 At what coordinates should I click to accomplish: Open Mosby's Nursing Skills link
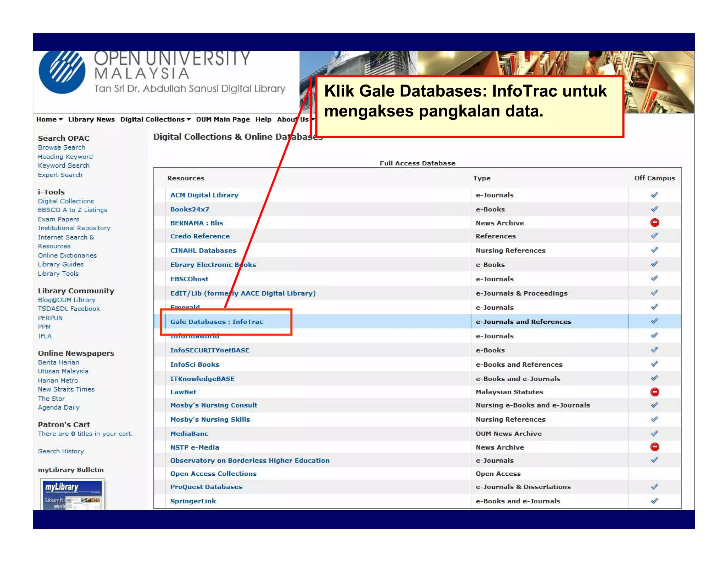click(210, 419)
